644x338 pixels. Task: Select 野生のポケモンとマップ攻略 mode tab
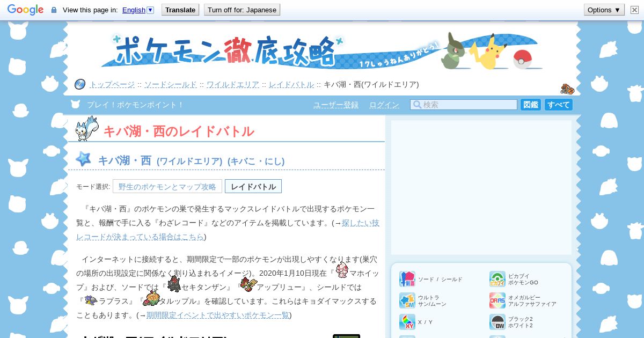pyautogui.click(x=167, y=186)
